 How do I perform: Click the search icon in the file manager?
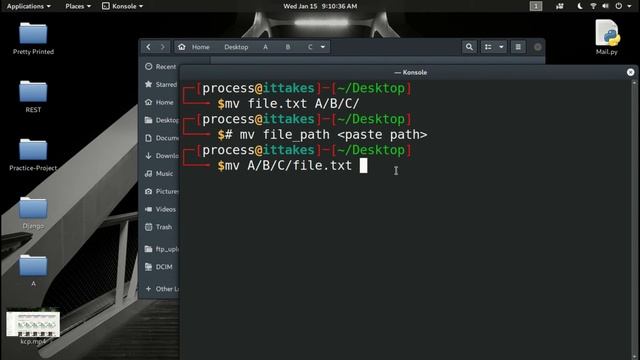(x=469, y=47)
